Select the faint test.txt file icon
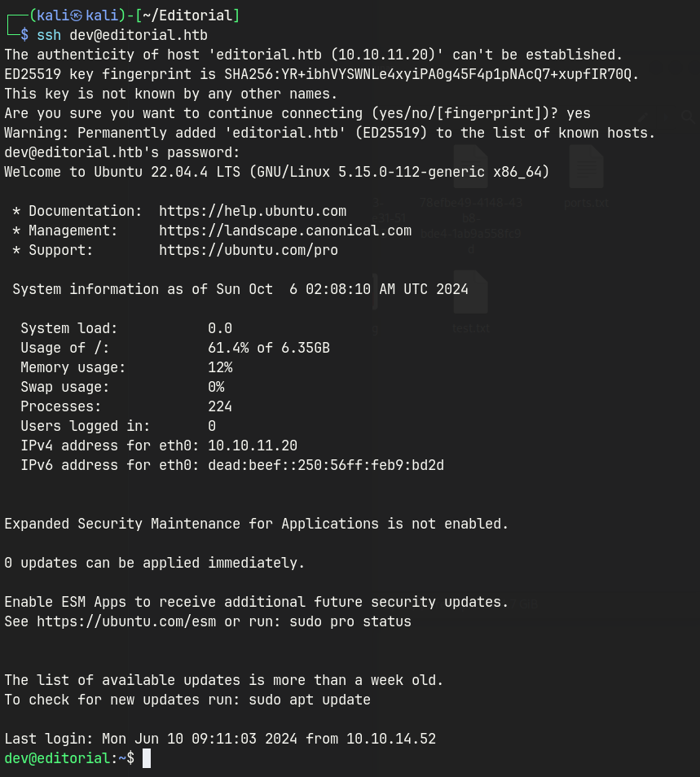Screen dimensions: 700x777 point(470,293)
